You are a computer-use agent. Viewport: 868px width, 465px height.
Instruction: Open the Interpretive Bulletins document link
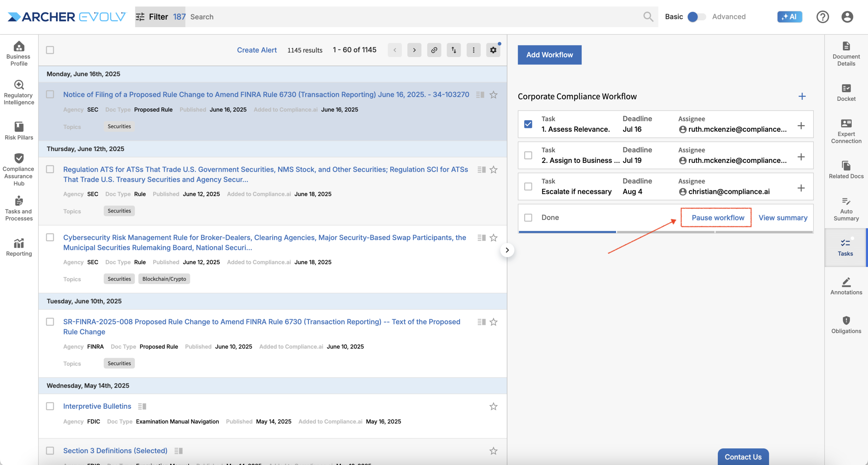coord(97,406)
